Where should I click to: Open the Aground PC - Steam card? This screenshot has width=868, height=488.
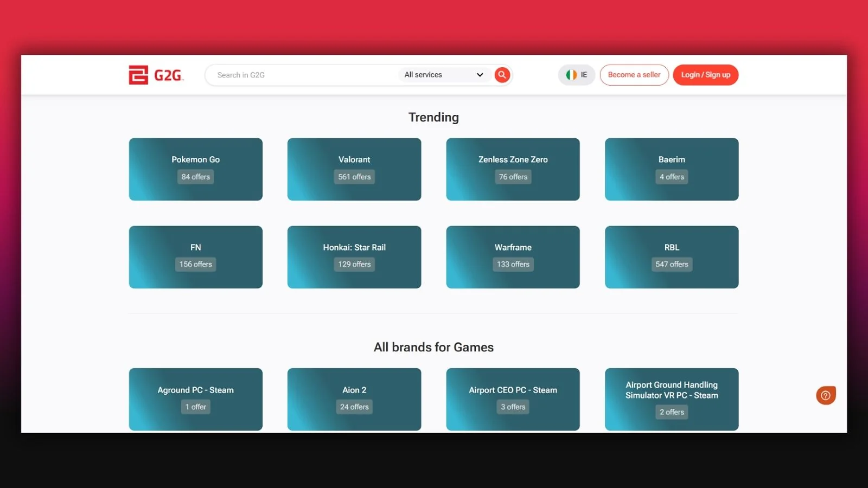click(196, 400)
